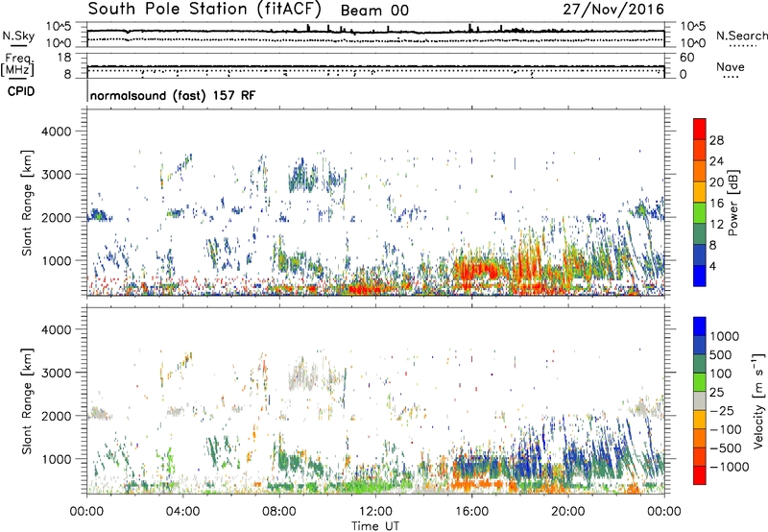Click the '28' power colorbar tick
768x532 pixels.
pos(716,140)
